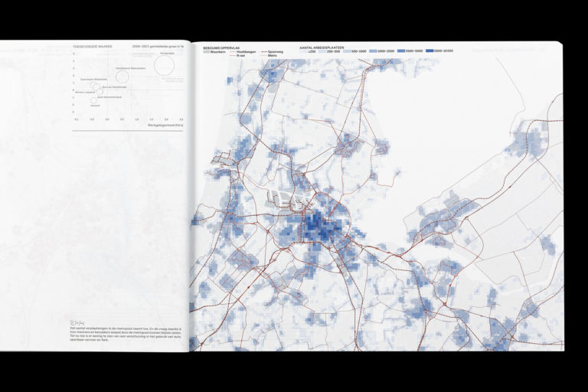Click the Spoorweg line legend entry

point(272,52)
